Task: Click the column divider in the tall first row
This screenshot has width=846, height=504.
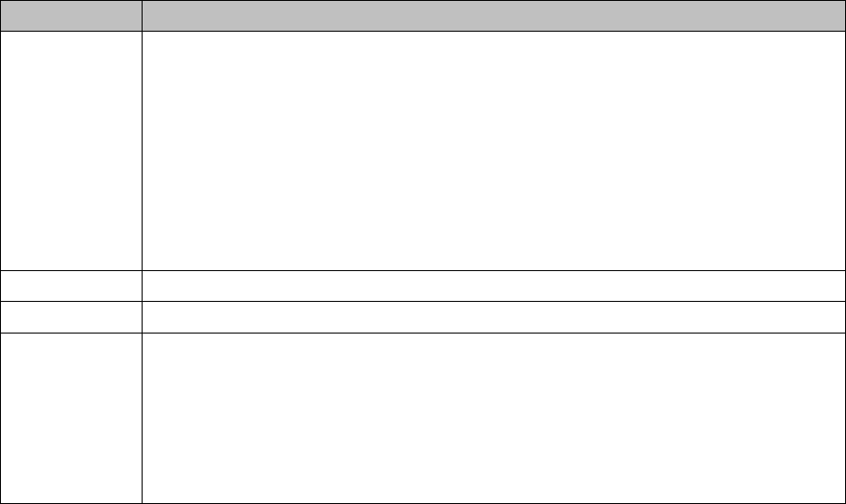Action: pos(142,151)
